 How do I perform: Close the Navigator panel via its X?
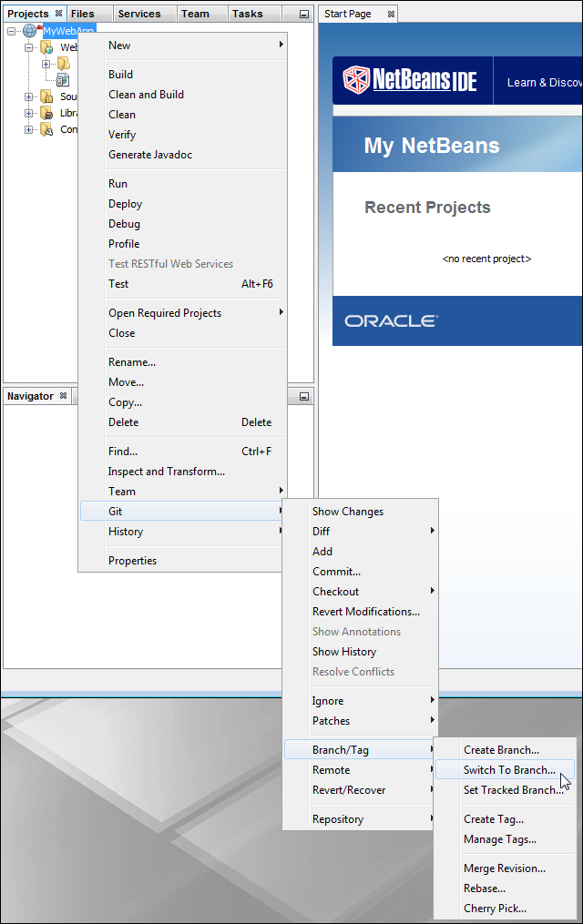pos(63,395)
